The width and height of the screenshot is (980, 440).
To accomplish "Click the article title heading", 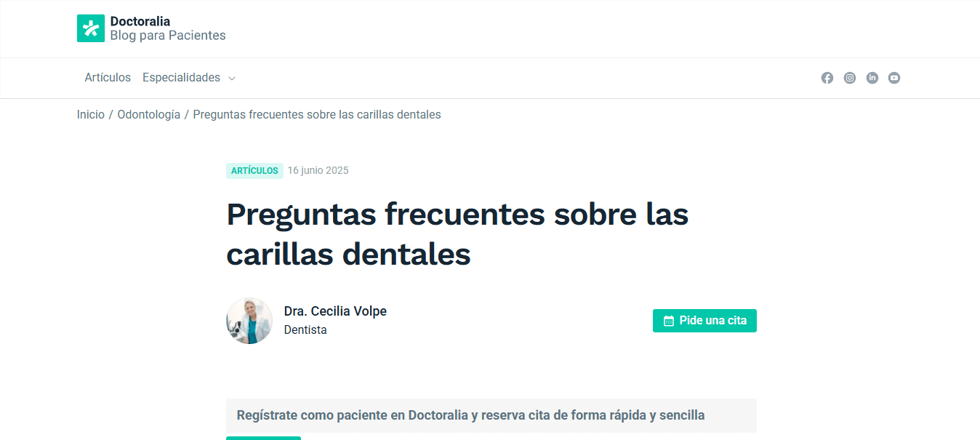I will click(x=457, y=234).
